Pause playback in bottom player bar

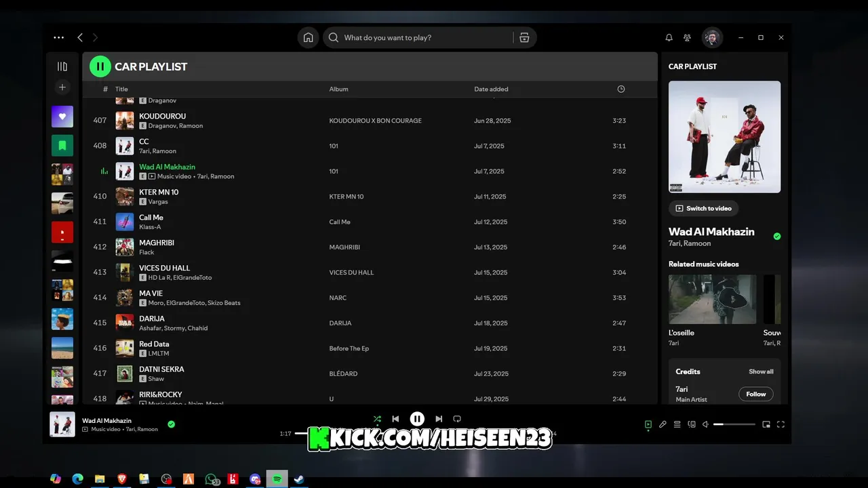(417, 419)
